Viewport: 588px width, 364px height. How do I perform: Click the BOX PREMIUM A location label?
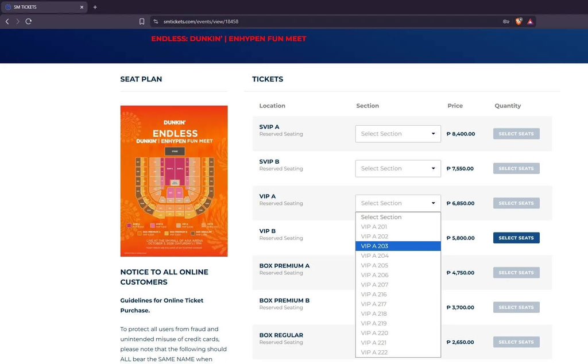click(x=284, y=266)
